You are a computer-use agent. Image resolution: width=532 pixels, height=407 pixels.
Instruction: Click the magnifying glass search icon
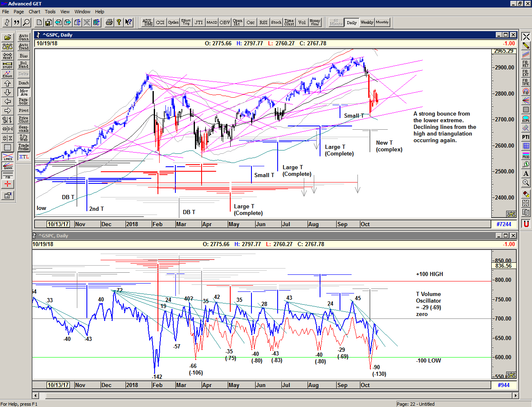coord(26,22)
